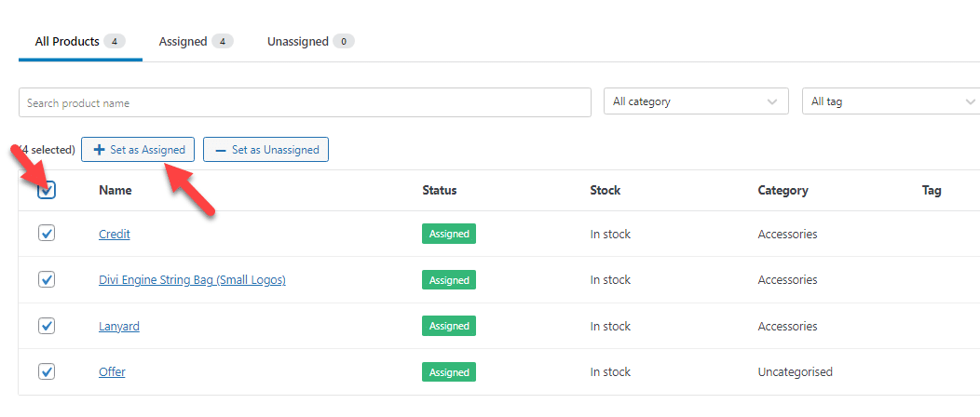This screenshot has width=980, height=417.
Task: Click the Uncategorised cell in Offer row
Action: 795,372
